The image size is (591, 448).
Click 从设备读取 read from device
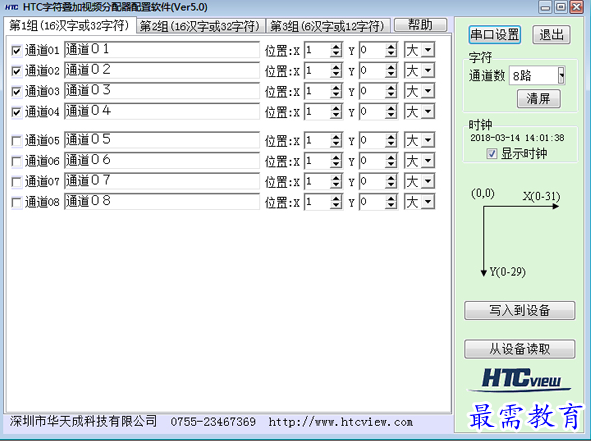pos(519,349)
